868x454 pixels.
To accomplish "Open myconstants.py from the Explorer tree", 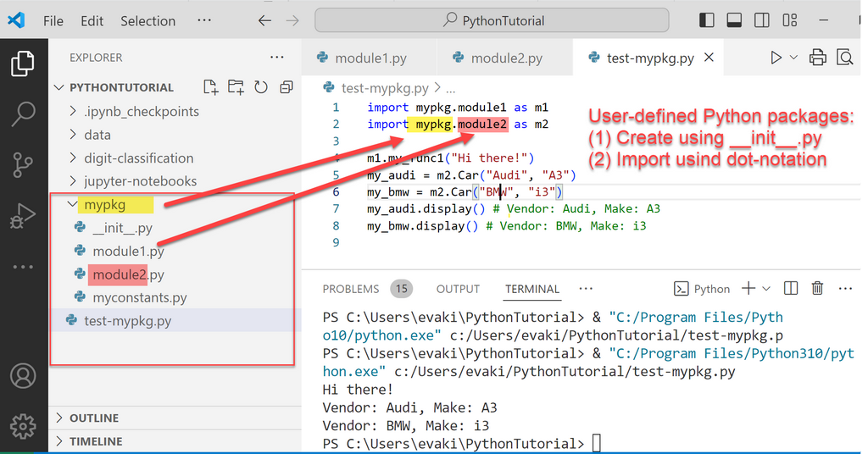I will [x=140, y=297].
